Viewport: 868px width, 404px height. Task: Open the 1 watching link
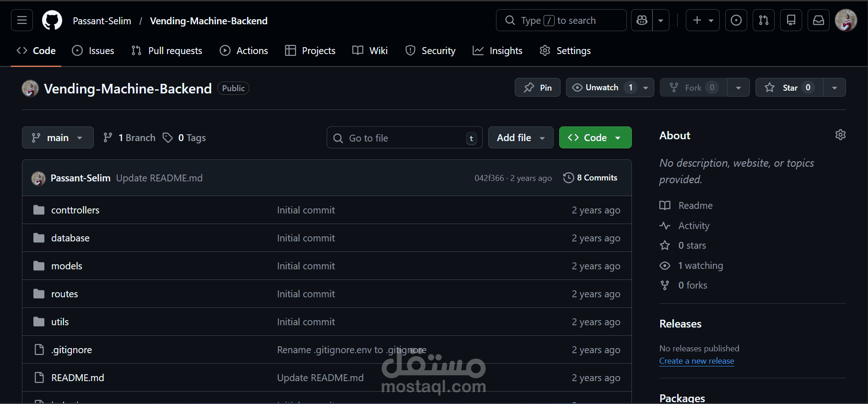[691, 265]
